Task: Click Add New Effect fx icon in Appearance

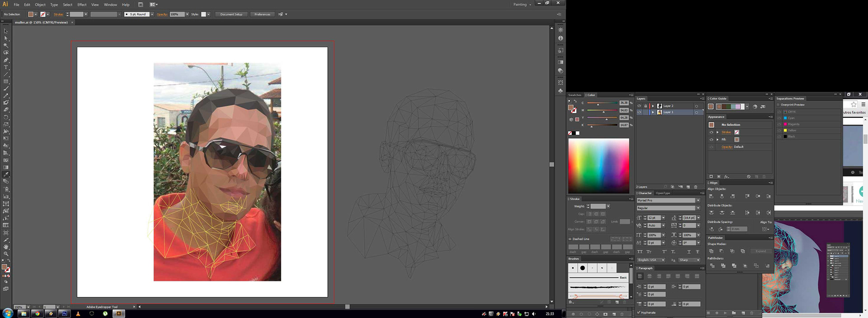Action: pos(726,177)
